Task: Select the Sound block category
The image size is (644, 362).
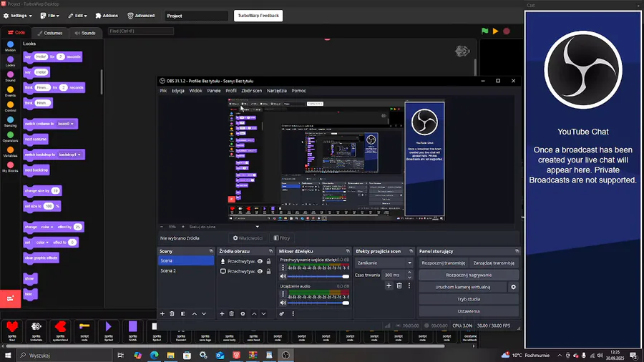Action: click(10, 77)
